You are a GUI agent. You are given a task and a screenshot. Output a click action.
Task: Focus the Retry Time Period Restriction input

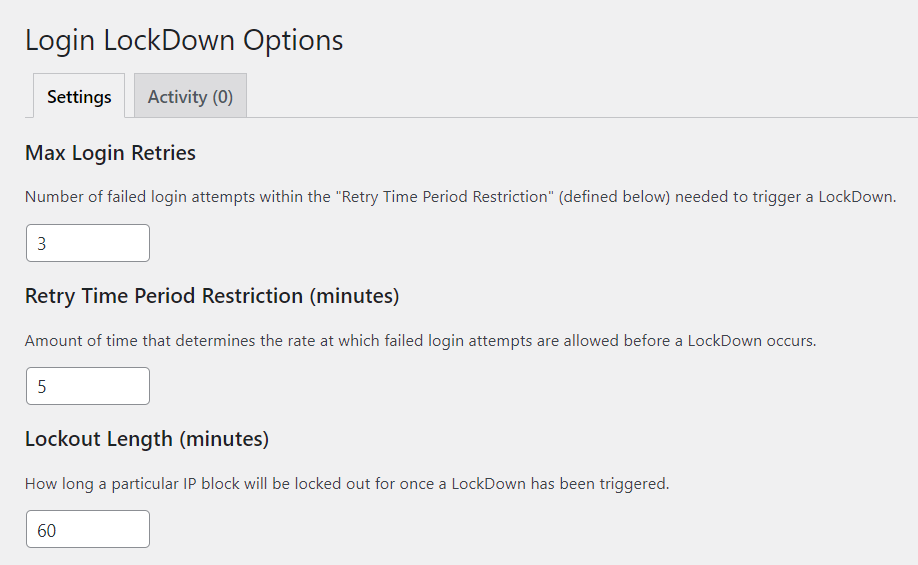(88, 386)
